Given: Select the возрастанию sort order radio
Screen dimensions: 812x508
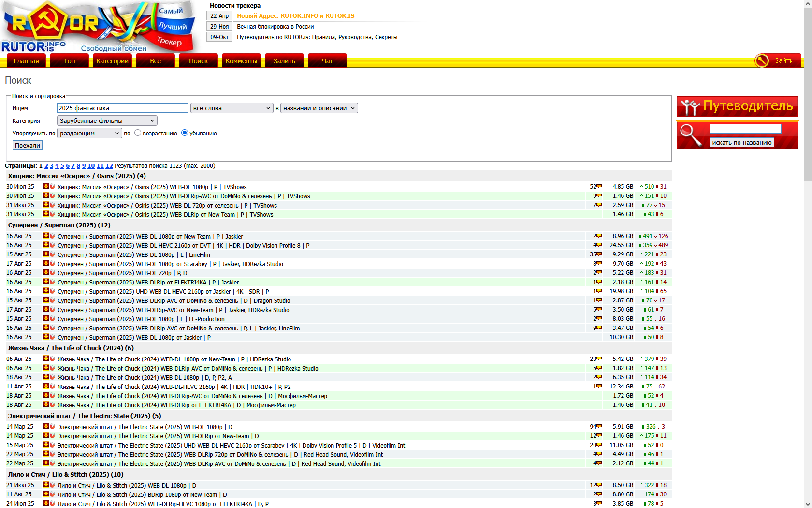Looking at the screenshot, I should pyautogui.click(x=138, y=133).
